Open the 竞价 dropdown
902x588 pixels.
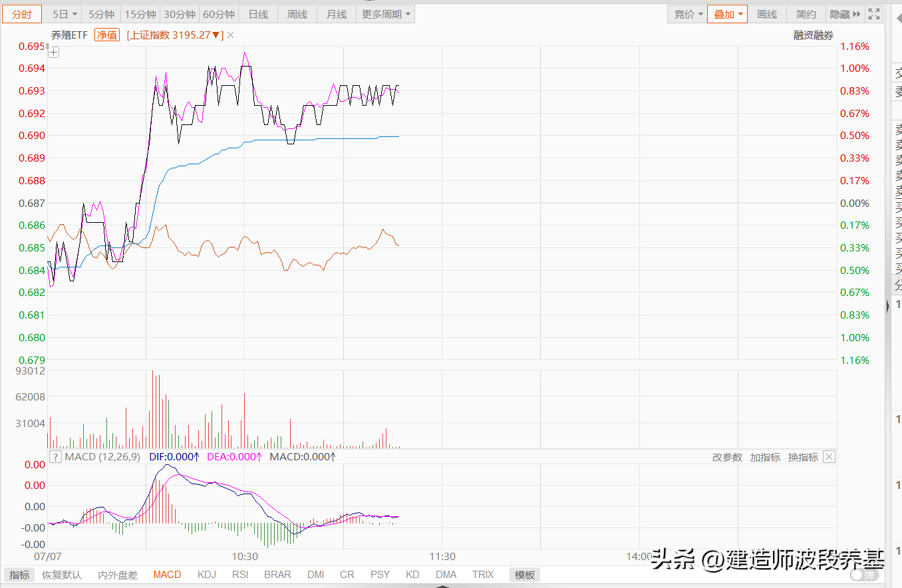pos(688,14)
